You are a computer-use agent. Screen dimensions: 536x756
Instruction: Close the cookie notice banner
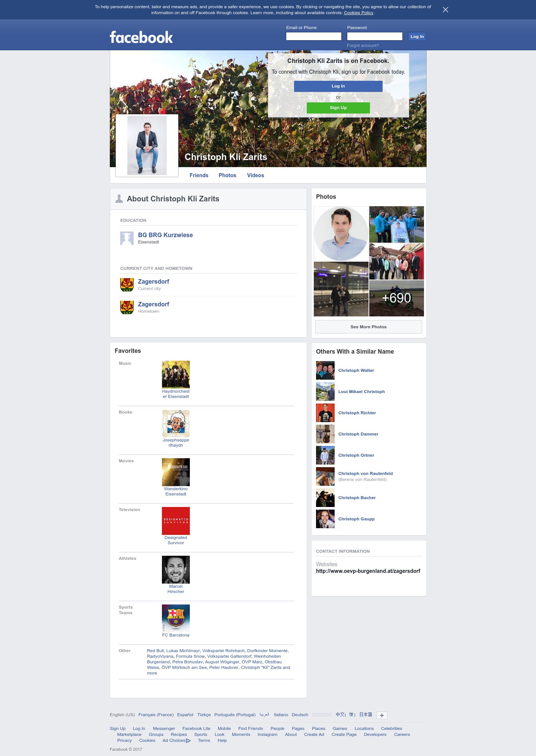[445, 10]
